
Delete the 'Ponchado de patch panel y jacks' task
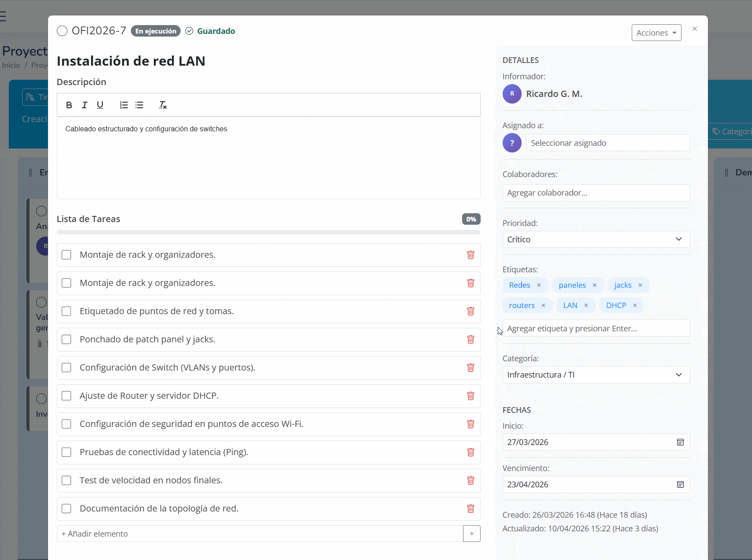point(470,339)
